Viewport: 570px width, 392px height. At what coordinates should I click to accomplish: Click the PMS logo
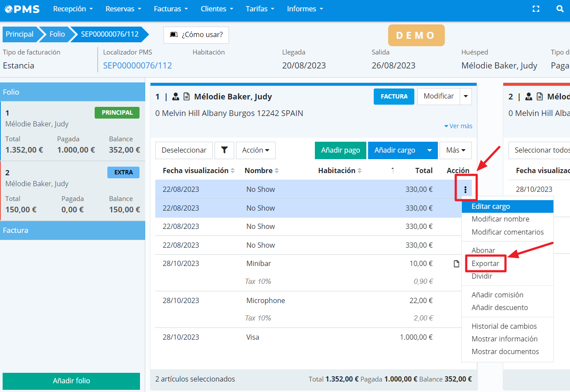pos(22,9)
